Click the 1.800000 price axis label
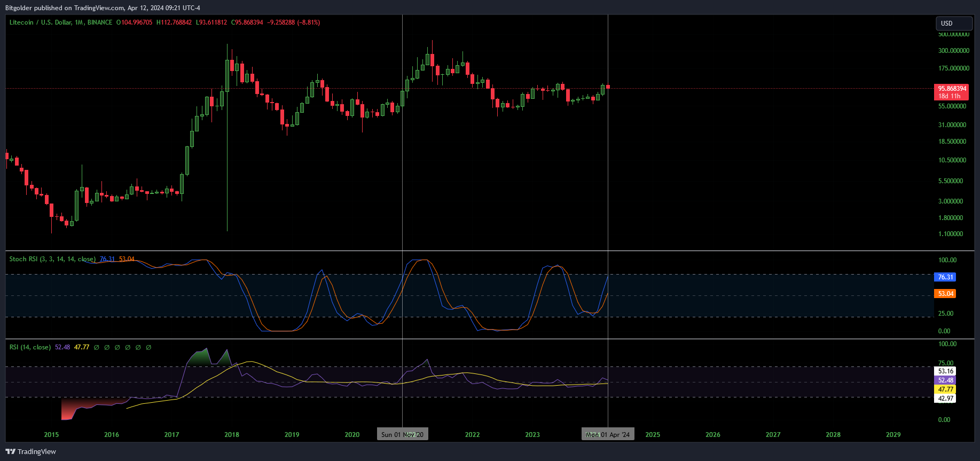Image resolution: width=980 pixels, height=461 pixels. pyautogui.click(x=951, y=218)
